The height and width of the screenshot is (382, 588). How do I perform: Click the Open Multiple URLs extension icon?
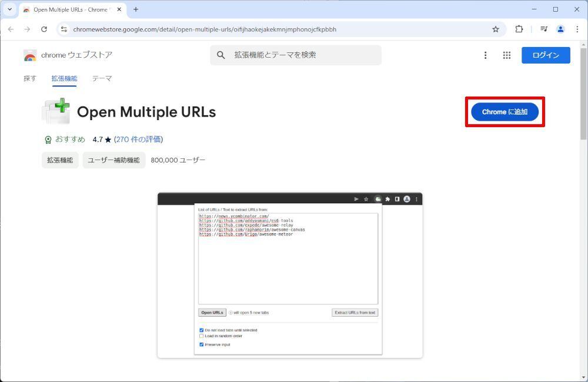[56, 111]
